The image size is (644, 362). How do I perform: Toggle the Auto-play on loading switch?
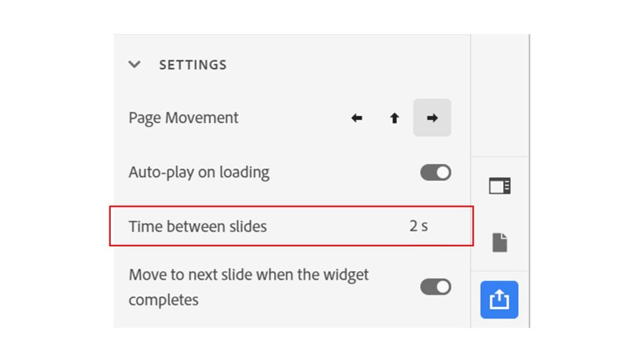tap(435, 173)
